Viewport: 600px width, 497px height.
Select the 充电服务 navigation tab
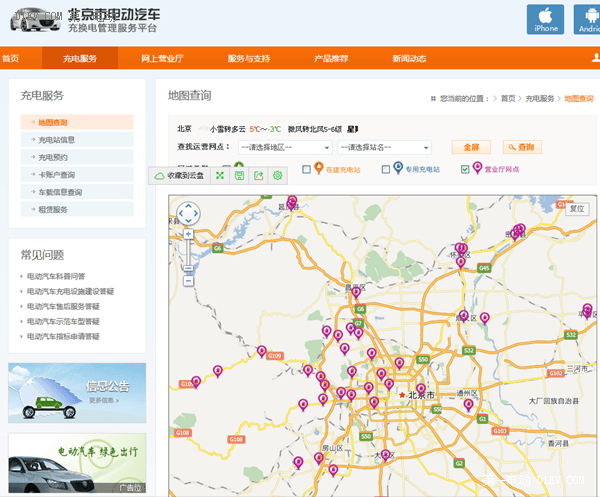coord(80,58)
